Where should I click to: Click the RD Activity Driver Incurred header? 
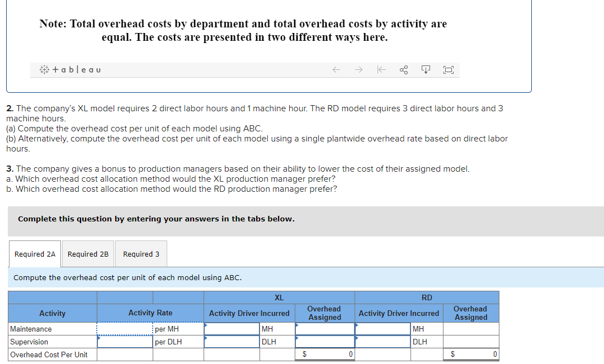tap(399, 313)
